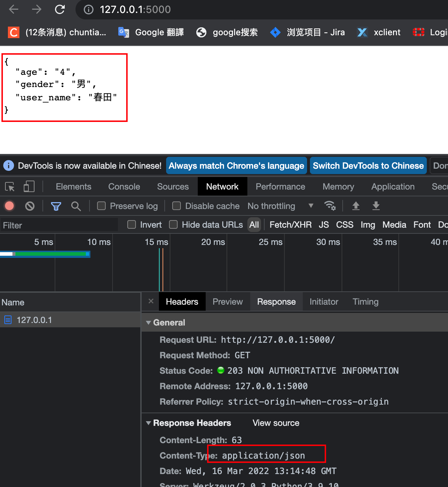Check the Hide data URLs checkbox
The height and width of the screenshot is (487, 448).
(x=173, y=225)
